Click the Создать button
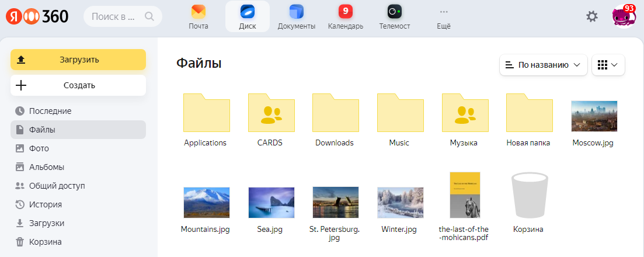 pyautogui.click(x=78, y=85)
